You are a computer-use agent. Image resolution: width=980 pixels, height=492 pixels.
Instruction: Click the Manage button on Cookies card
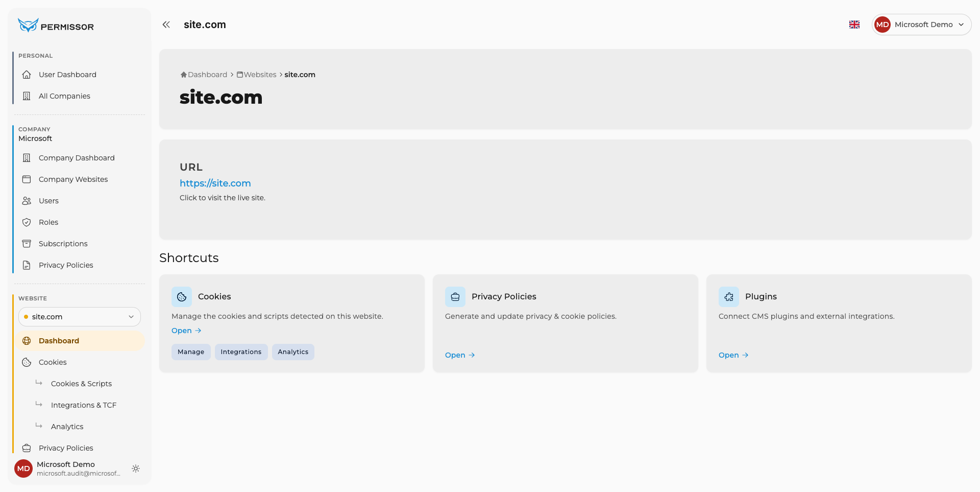click(191, 352)
